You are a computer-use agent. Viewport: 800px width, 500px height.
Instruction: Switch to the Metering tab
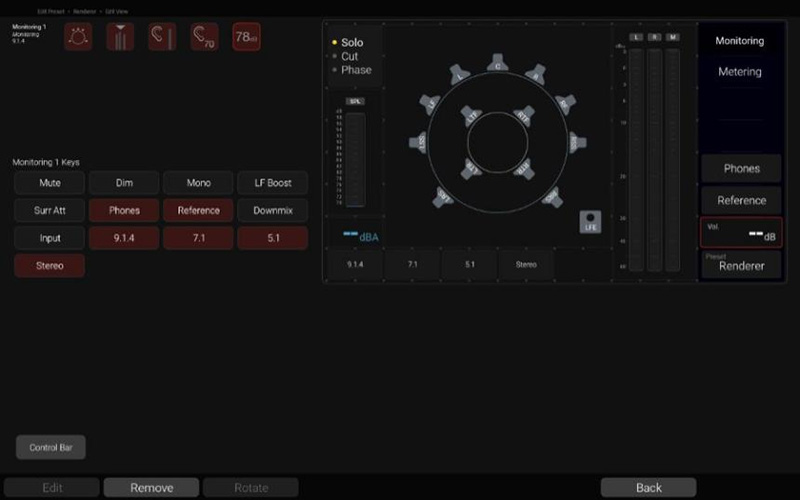tap(740, 72)
